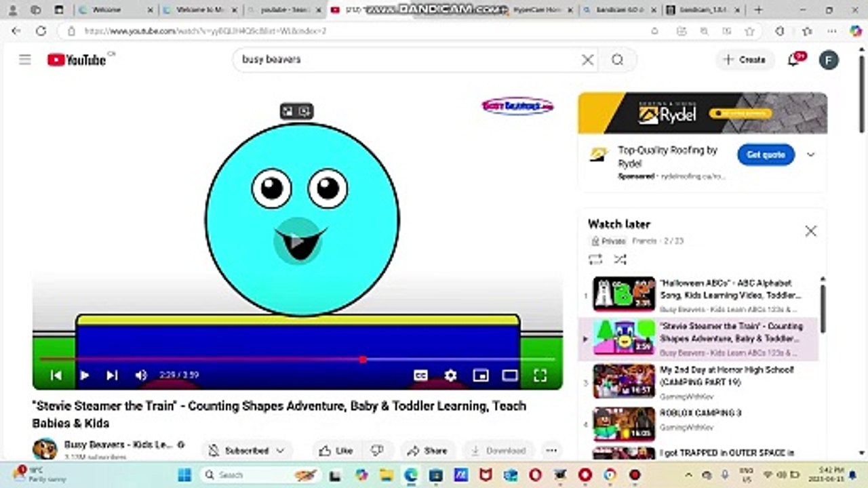Image resolution: width=868 pixels, height=488 pixels.
Task: Enter full screen video mode
Action: [540, 375]
